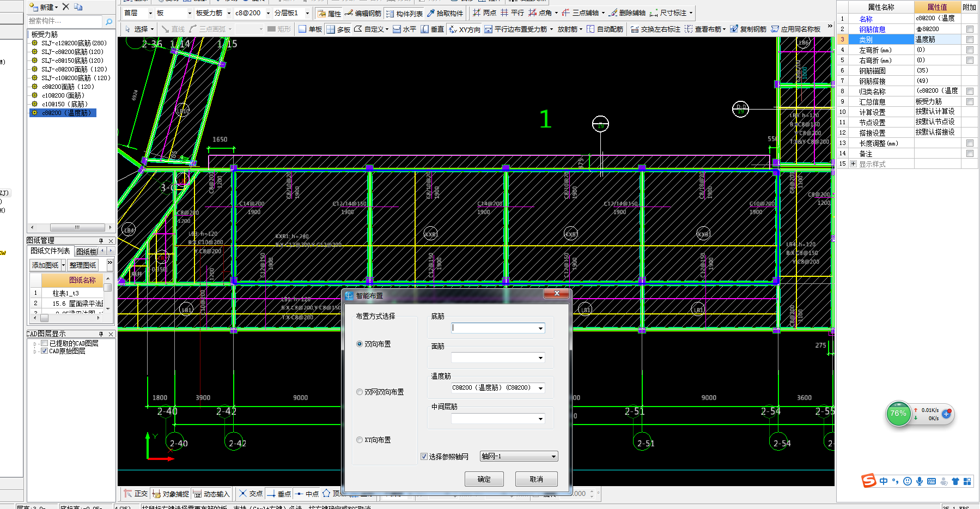Click the search magnifier in component panel
Viewport: 980px width, 509px height.
109,21
